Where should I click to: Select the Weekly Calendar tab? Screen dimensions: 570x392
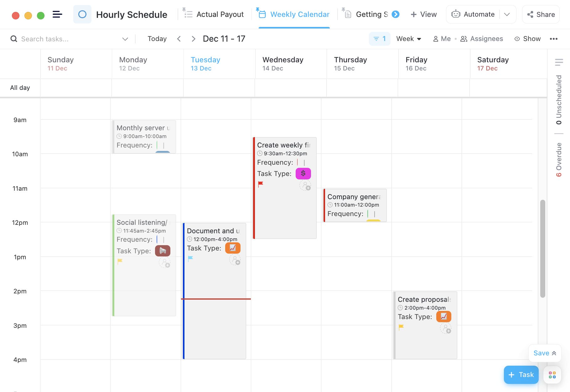294,14
